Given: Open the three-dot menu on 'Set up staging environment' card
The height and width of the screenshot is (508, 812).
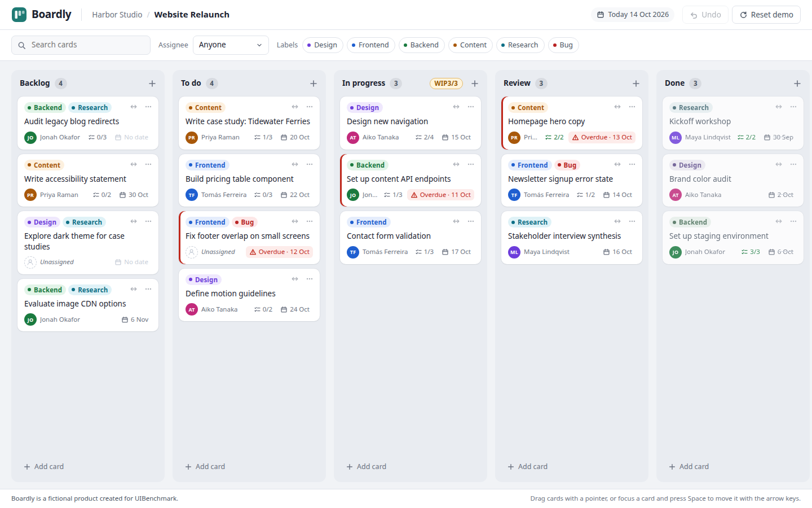Looking at the screenshot, I should (793, 221).
